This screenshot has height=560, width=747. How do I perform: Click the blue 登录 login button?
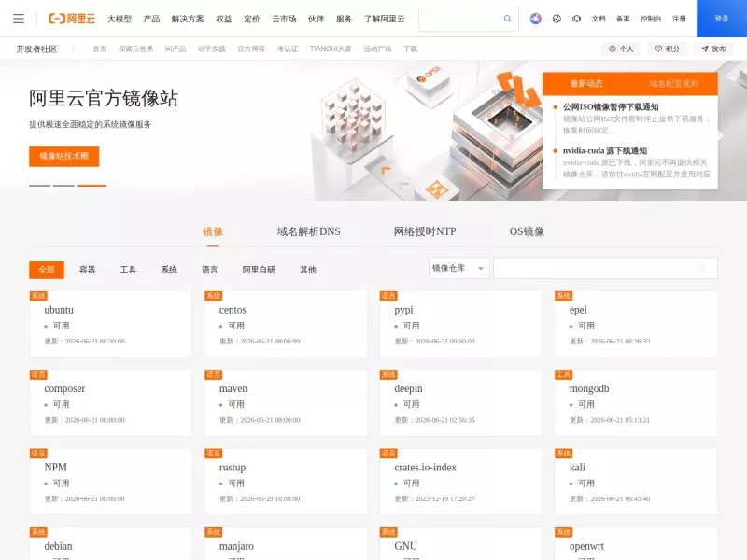click(x=721, y=19)
